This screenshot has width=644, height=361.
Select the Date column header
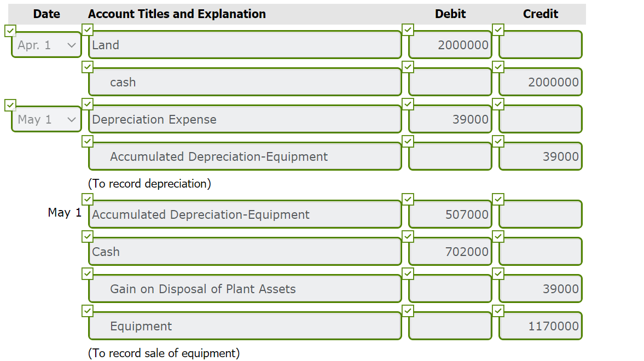click(46, 14)
